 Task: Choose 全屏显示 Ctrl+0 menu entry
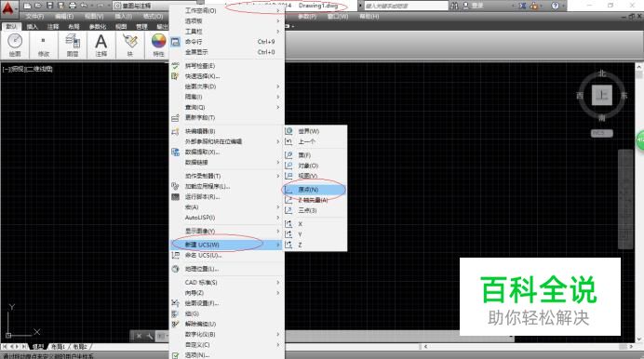point(227,52)
